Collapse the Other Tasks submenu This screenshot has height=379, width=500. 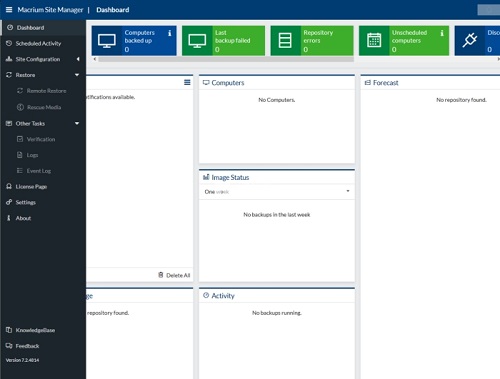tap(77, 123)
